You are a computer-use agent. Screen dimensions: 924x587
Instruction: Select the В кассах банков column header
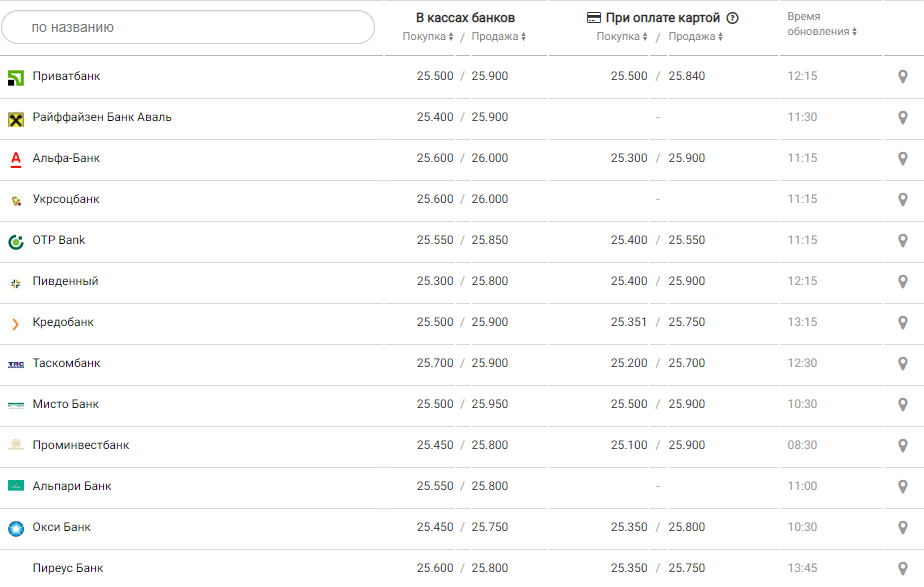(465, 18)
